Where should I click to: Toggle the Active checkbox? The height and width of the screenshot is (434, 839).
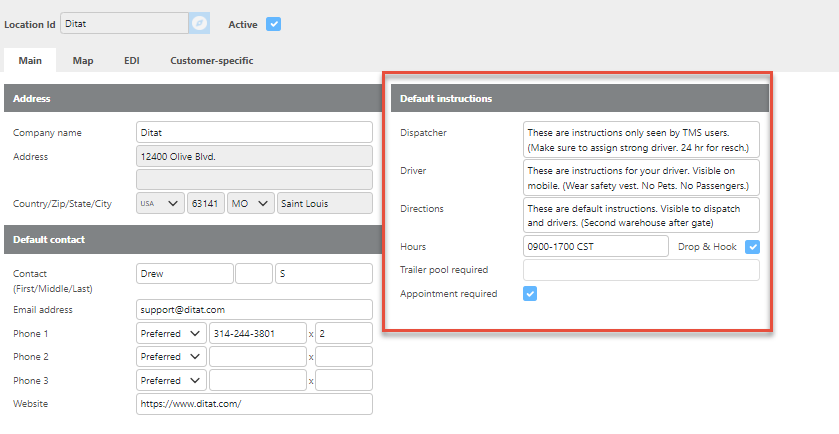point(273,23)
